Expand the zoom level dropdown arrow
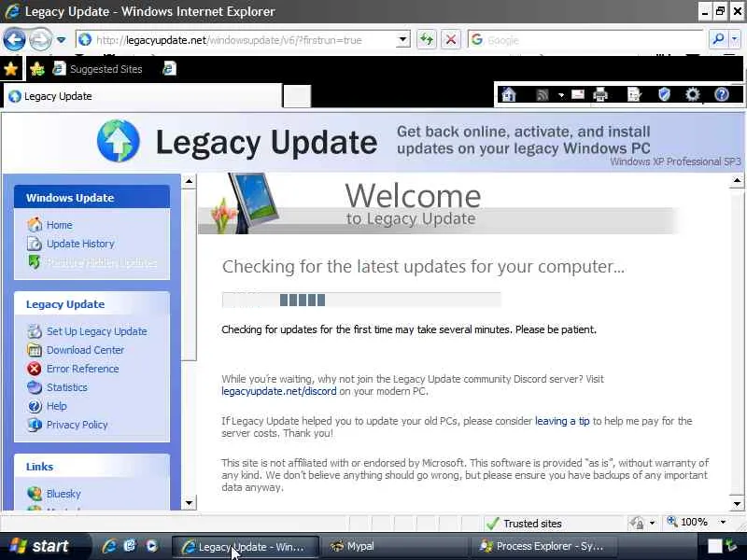The height and width of the screenshot is (560, 747). pos(723,523)
